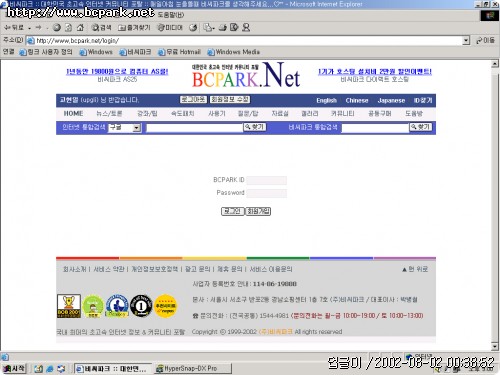Image resolution: width=500 pixels, height=375 pixels.
Task: Open the Windows links-bar shortcut
Action: (x=96, y=52)
